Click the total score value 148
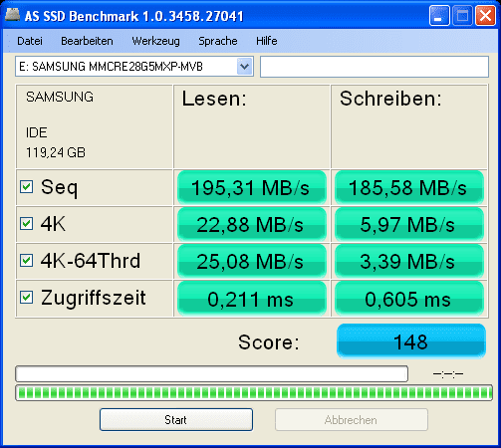Screen dimensions: 501x448 point(411,341)
